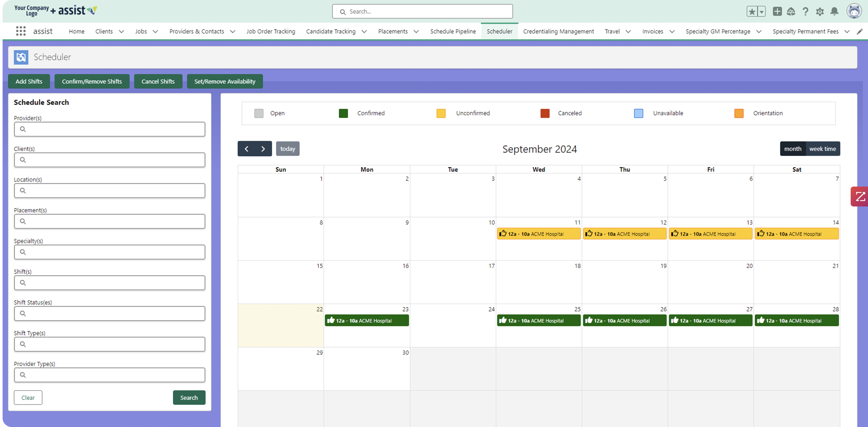This screenshot has height=427, width=868.
Task: Open the favorites list dropdown arrow
Action: (x=761, y=11)
